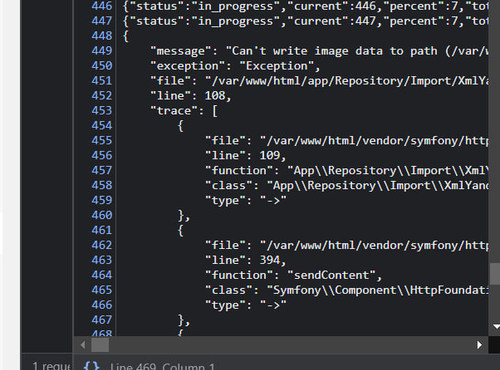The height and width of the screenshot is (370, 500).
Task: Click the status in_progress text on line 446
Action: point(204,6)
